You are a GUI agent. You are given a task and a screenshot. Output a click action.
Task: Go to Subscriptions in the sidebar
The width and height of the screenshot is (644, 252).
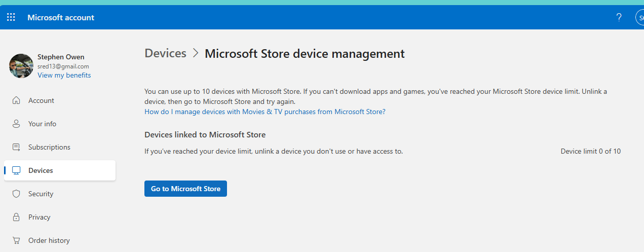(60, 147)
